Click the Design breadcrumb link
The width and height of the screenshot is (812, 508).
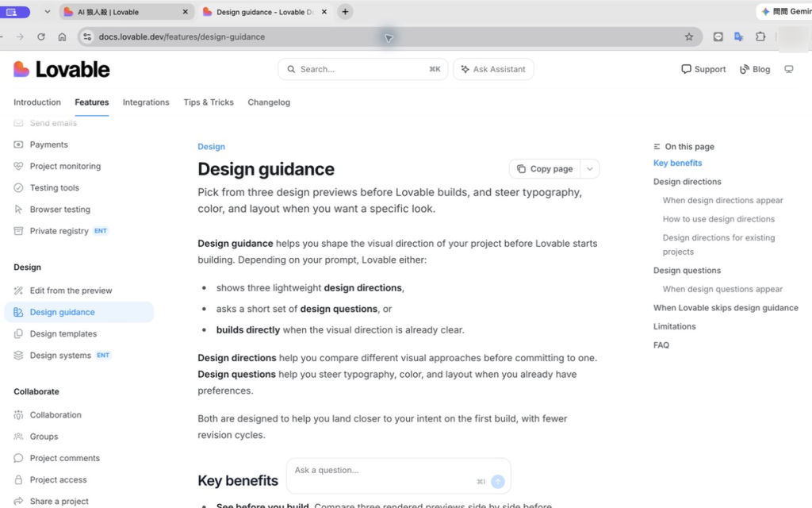211,147
